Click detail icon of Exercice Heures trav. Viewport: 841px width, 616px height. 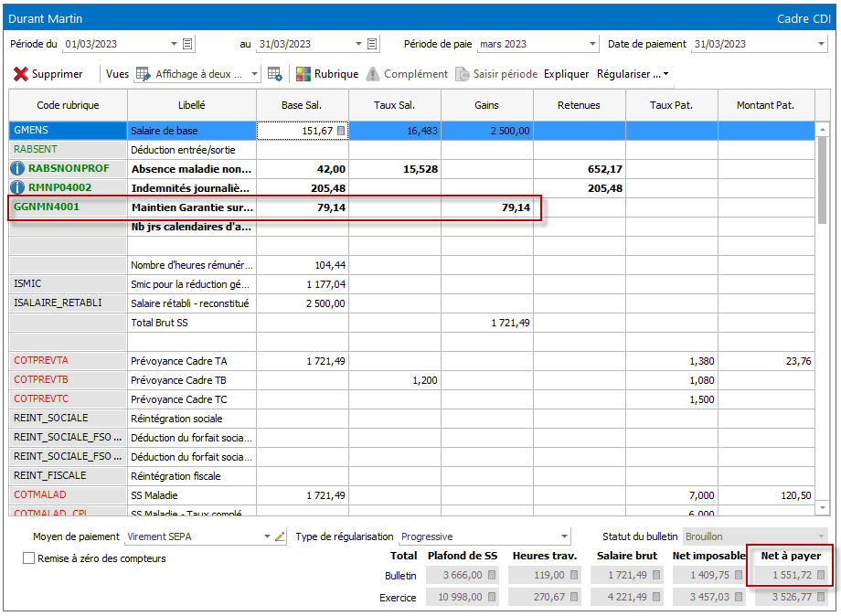click(574, 597)
